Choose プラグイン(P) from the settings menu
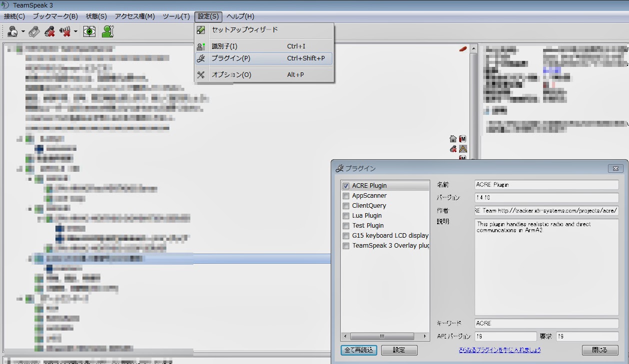 tap(264, 58)
